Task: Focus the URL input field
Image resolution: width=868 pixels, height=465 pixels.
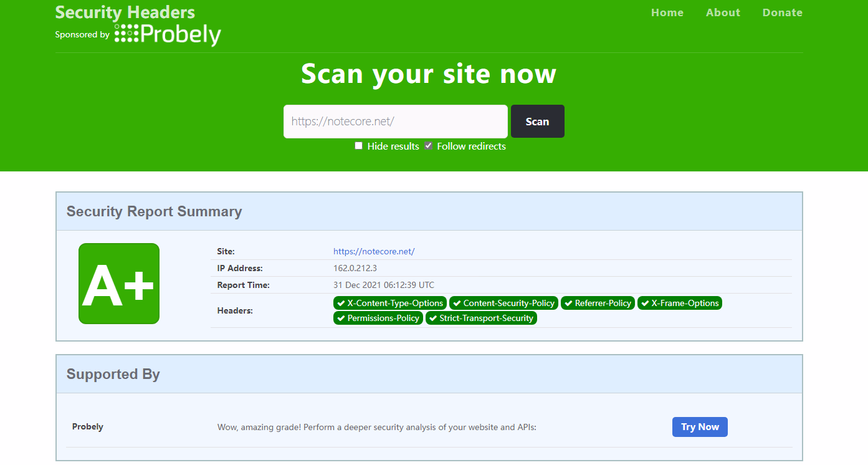Action: coord(396,122)
